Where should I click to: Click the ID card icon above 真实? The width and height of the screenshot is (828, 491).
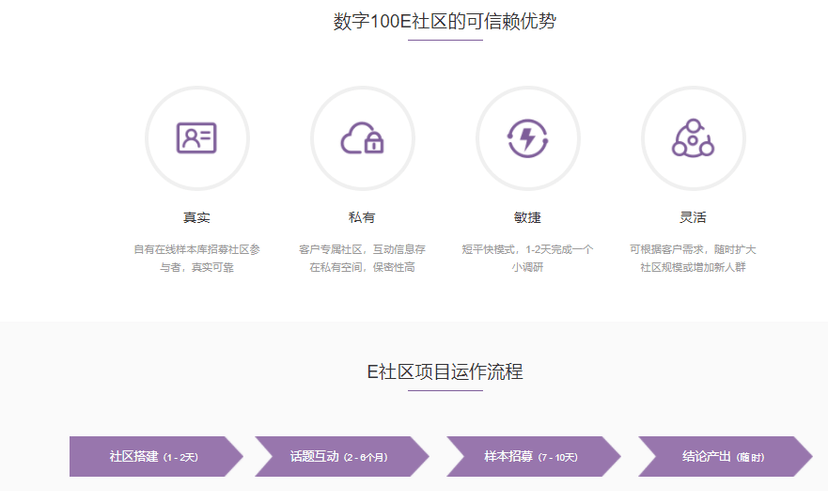point(196,138)
